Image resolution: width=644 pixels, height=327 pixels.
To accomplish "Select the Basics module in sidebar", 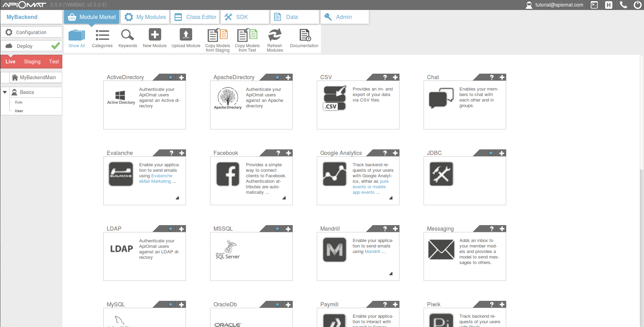I will click(36, 92).
